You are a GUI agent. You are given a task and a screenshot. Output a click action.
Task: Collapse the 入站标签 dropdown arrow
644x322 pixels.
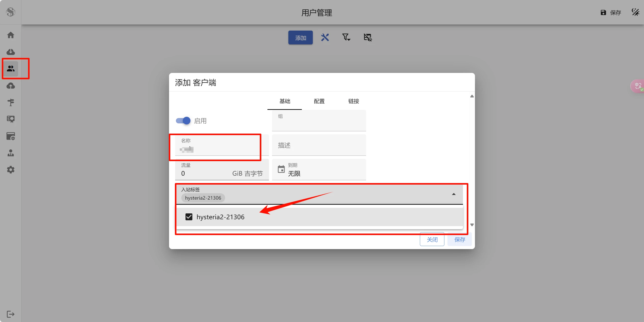click(454, 194)
